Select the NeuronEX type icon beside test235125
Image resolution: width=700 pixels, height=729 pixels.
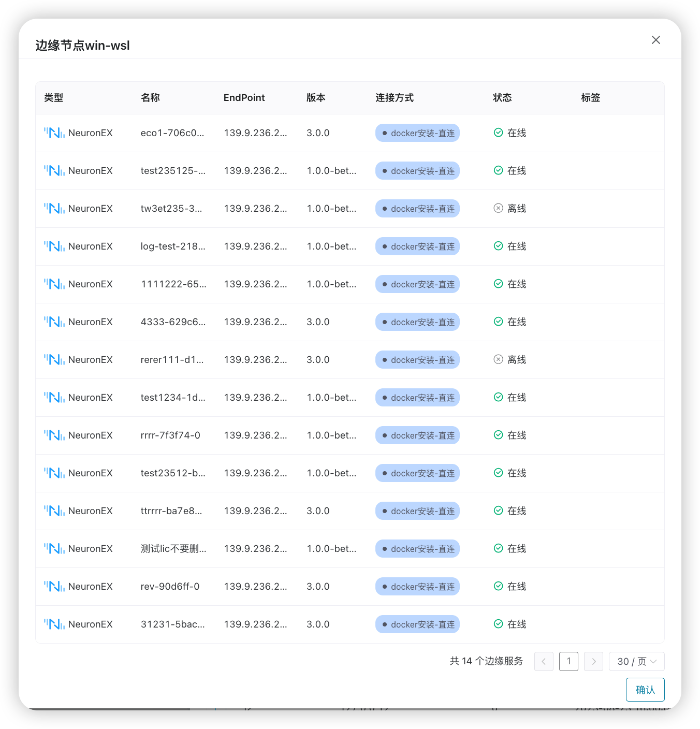[54, 170]
